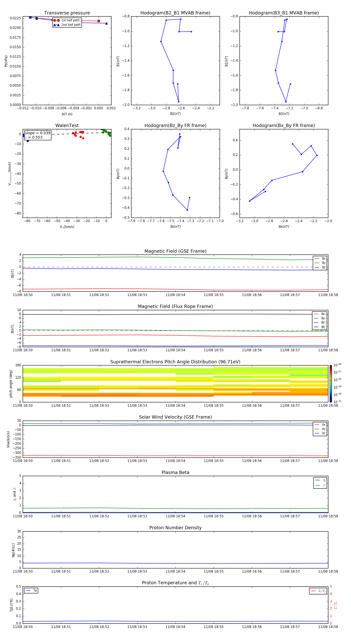Click the 'Magnetic Field (GSE Frame)' title
The image size is (351, 644).
coord(175,251)
